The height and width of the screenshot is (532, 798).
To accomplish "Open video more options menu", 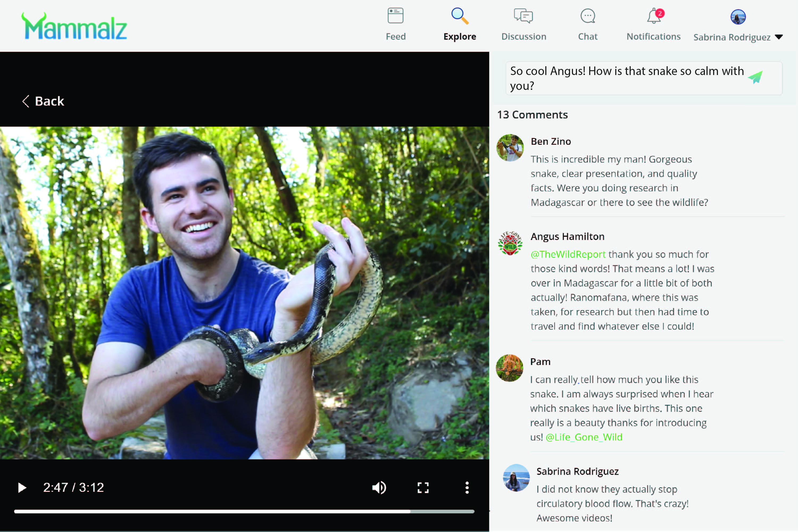I will click(x=467, y=488).
